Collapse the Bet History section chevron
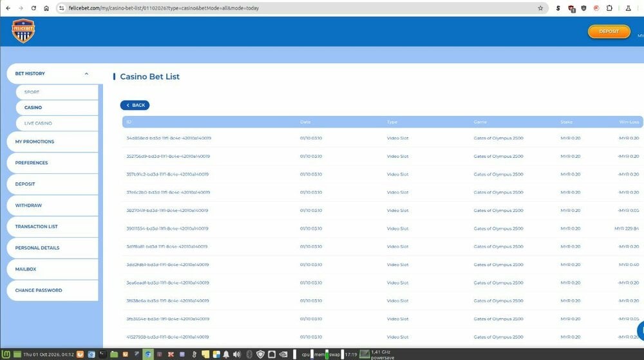 tap(86, 74)
